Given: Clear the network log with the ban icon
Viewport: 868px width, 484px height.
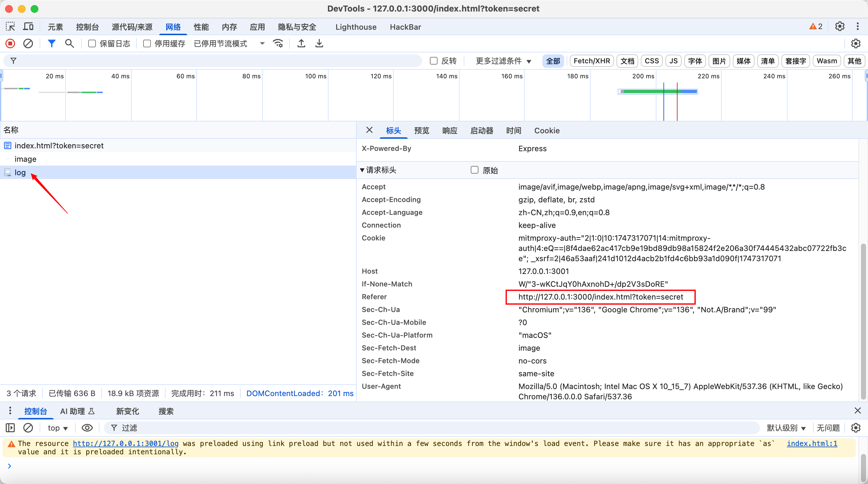Looking at the screenshot, I should point(28,43).
